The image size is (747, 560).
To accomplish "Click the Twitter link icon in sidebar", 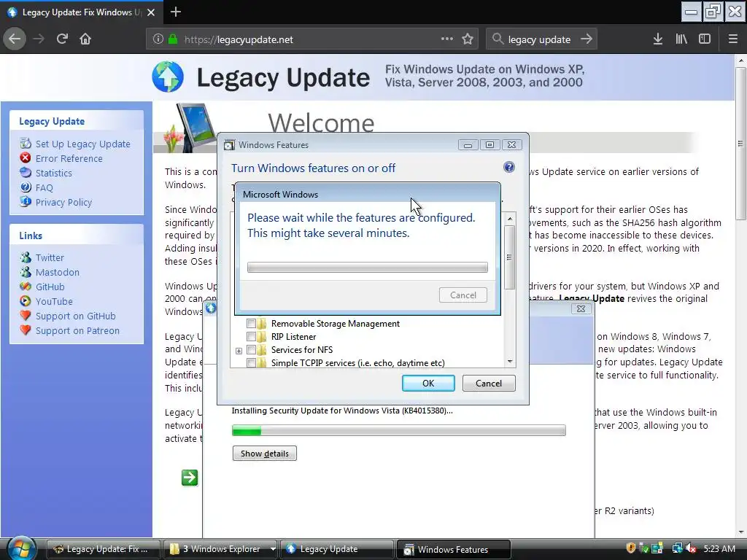I will [26, 257].
